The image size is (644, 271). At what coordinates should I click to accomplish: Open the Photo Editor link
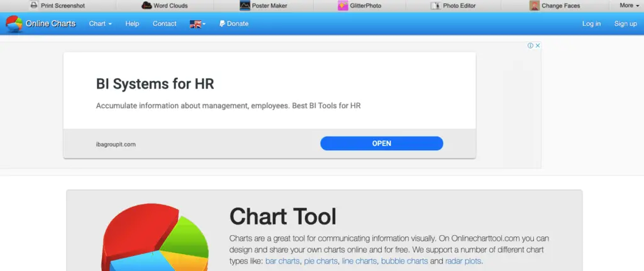tap(459, 6)
